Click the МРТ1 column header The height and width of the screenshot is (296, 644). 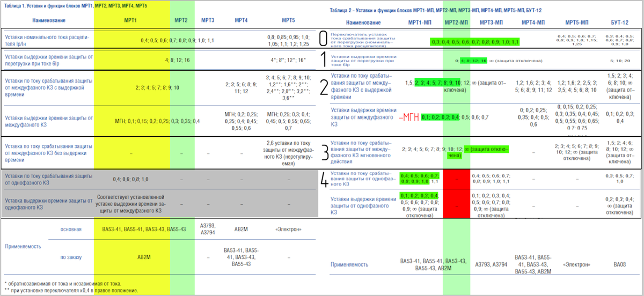[x=131, y=20]
